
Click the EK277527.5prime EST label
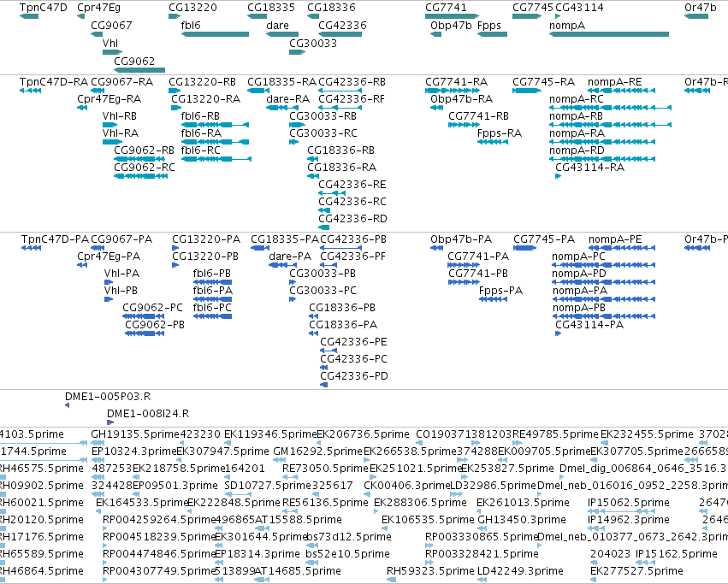pos(637,571)
